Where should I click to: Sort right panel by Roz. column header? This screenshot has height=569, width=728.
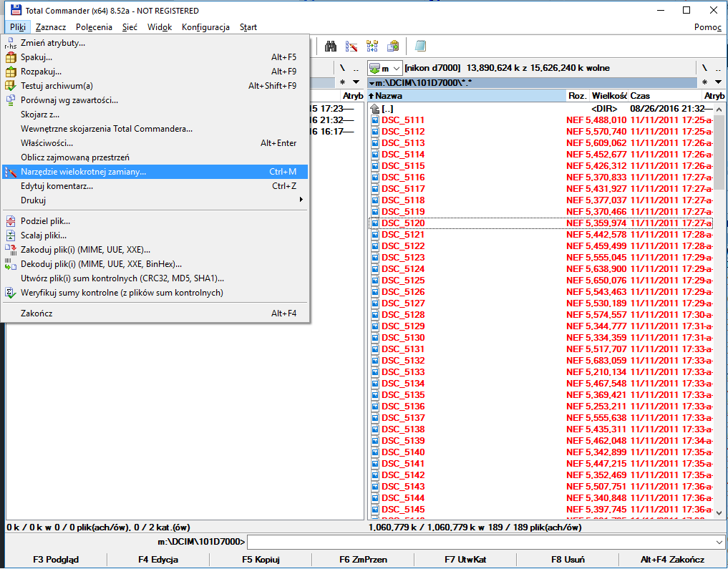578,96
